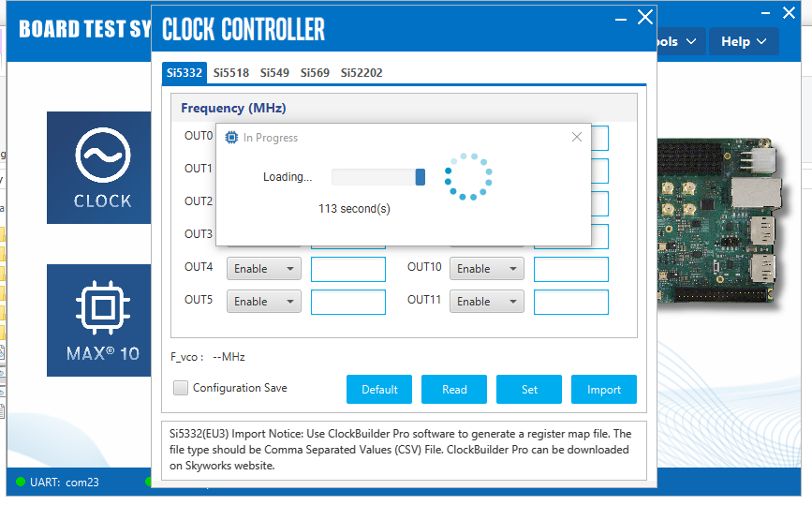Switch to the Si52202 tab
The image size is (812, 520).
(362, 72)
